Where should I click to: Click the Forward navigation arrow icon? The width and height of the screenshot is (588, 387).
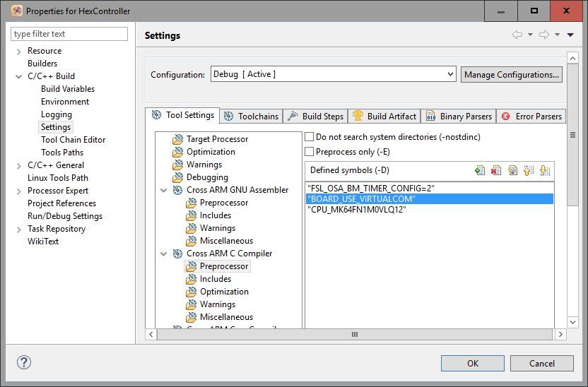tap(544, 35)
